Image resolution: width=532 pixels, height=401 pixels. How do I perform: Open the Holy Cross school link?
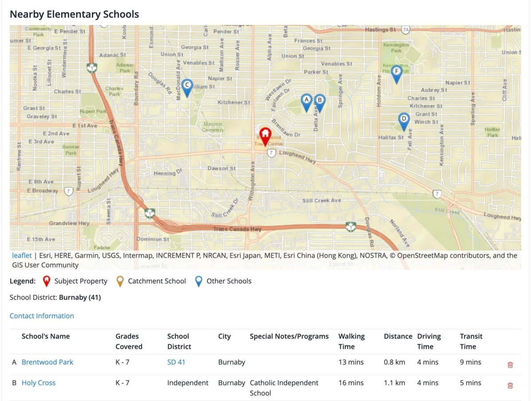tap(39, 383)
